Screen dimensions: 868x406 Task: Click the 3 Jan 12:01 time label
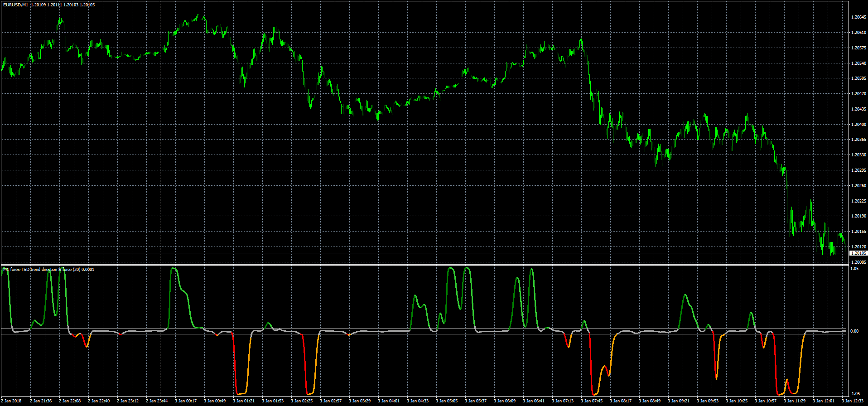[x=824, y=401]
